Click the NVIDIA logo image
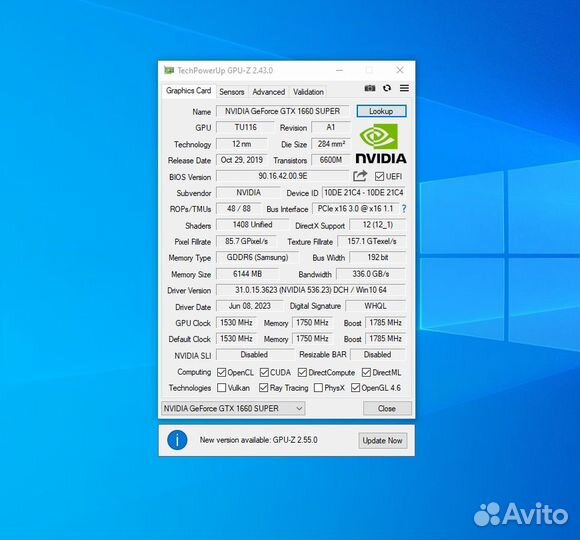Screen dimensions: 580x540 pyautogui.click(x=381, y=144)
